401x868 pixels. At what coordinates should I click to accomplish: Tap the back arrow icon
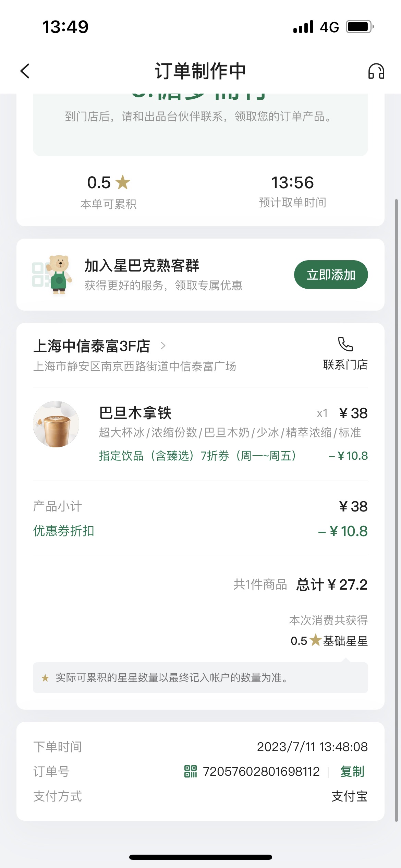point(25,71)
